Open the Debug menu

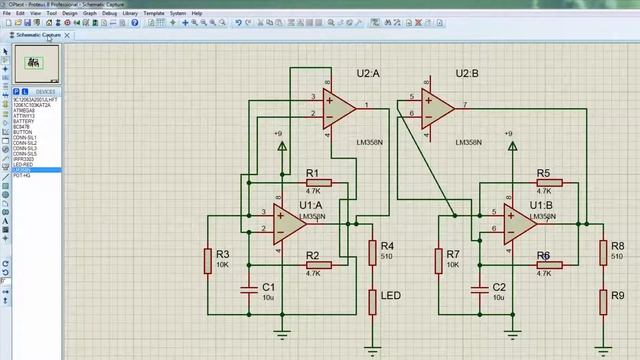pyautogui.click(x=109, y=13)
